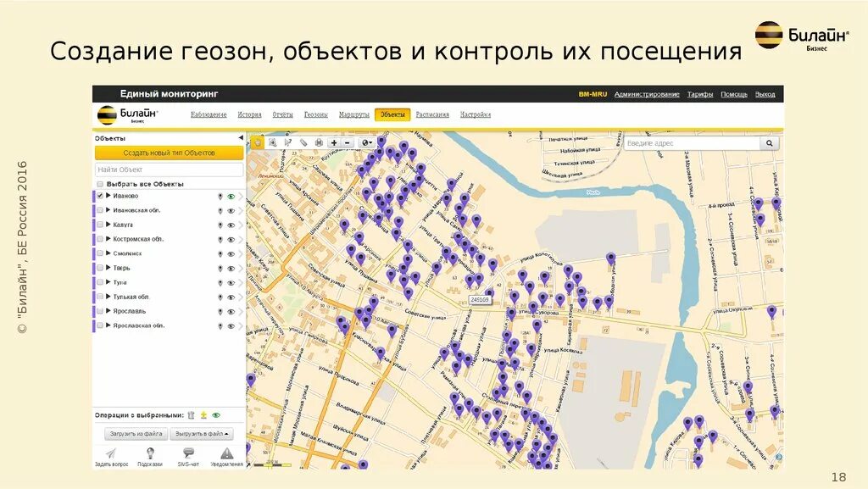Click the Загрузить из файла button
The width and height of the screenshot is (868, 489).
(x=136, y=434)
